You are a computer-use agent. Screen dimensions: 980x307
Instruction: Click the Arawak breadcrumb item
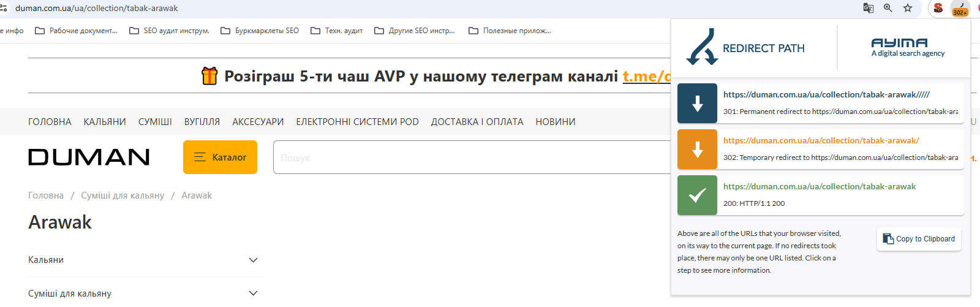pyautogui.click(x=197, y=195)
